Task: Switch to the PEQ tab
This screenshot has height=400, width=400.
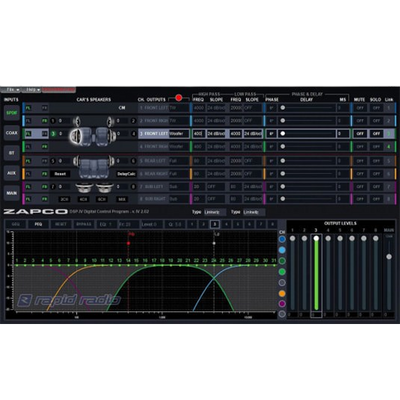Action: pos(38,224)
